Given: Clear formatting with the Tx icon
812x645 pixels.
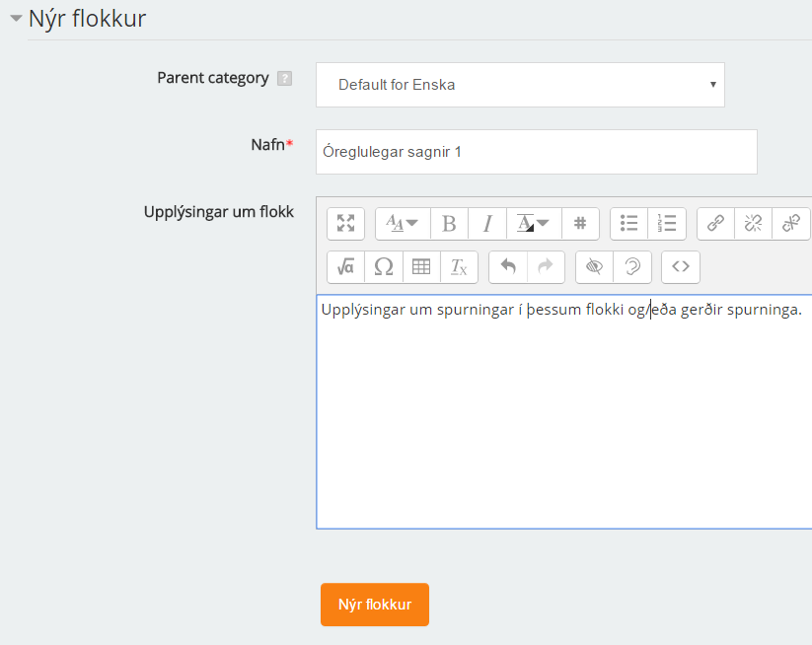Looking at the screenshot, I should click(459, 266).
